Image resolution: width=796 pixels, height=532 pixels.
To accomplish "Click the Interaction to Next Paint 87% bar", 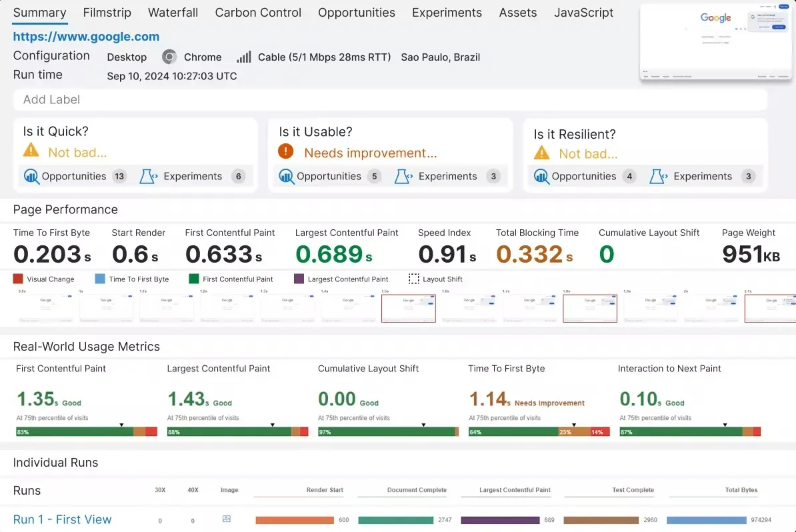I will click(x=690, y=432).
